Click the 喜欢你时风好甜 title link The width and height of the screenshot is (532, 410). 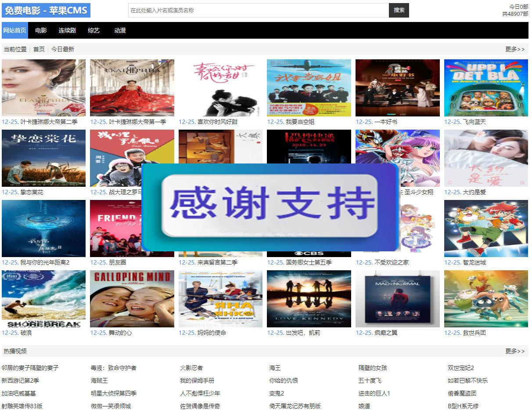click(x=217, y=122)
